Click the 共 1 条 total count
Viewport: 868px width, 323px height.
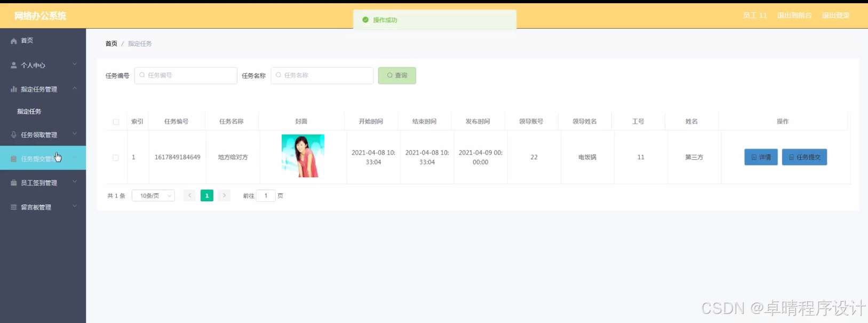click(x=116, y=196)
